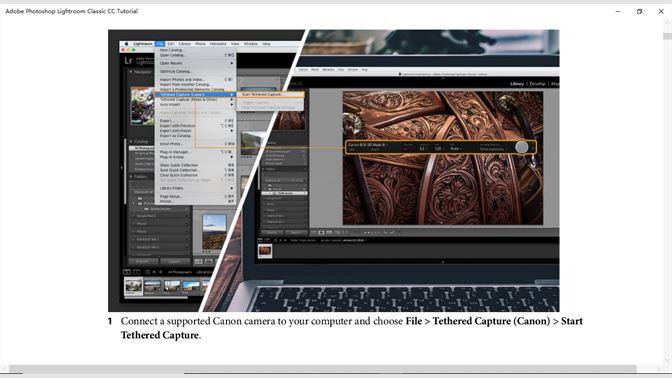Click the Library module label on laptop screen
The height and width of the screenshot is (378, 672).
coord(517,84)
